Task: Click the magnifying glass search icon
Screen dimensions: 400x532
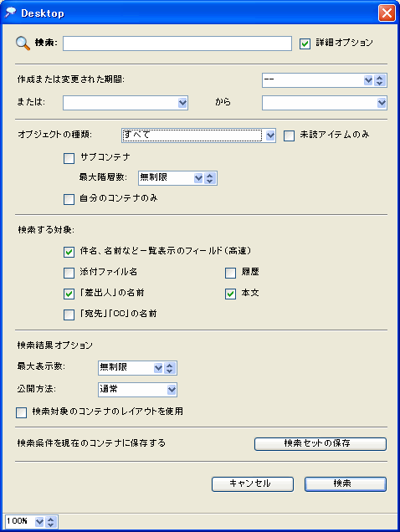Action: (23, 43)
